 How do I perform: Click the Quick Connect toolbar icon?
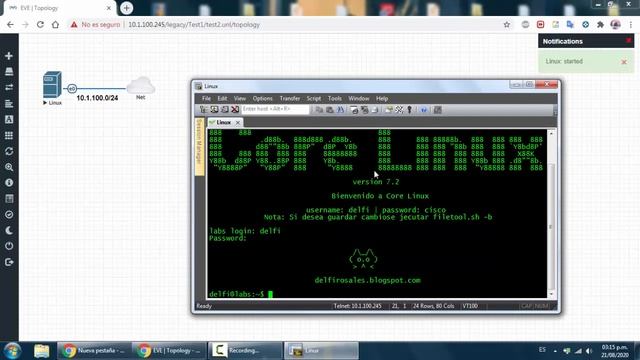pyautogui.click(x=214, y=109)
